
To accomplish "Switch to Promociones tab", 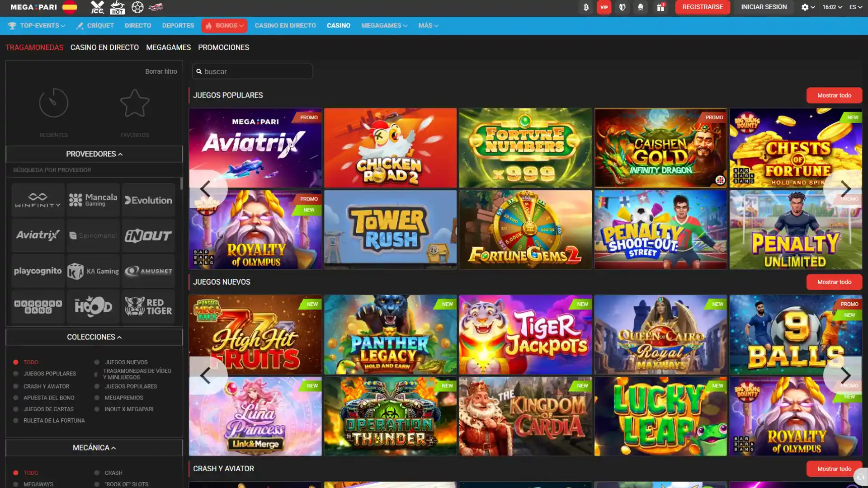I will pos(223,47).
